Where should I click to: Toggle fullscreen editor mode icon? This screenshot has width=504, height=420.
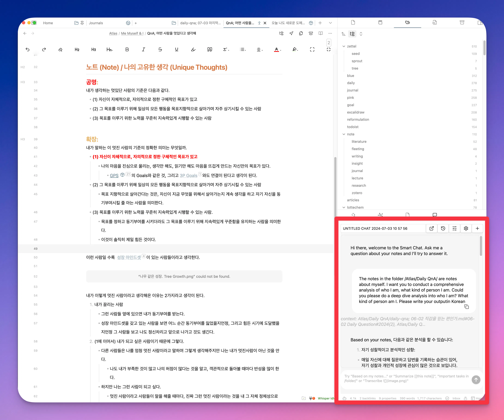312,49
